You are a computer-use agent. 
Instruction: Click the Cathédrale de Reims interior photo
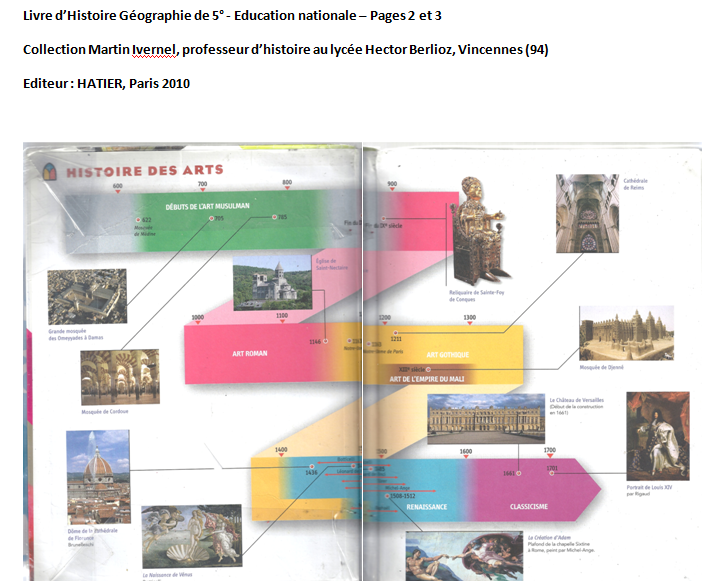pyautogui.click(x=587, y=214)
